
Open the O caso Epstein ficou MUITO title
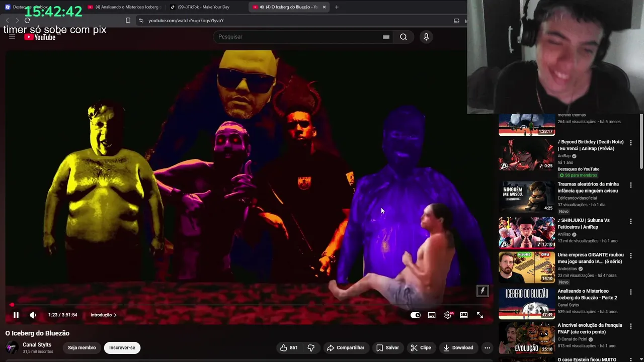(x=587, y=359)
